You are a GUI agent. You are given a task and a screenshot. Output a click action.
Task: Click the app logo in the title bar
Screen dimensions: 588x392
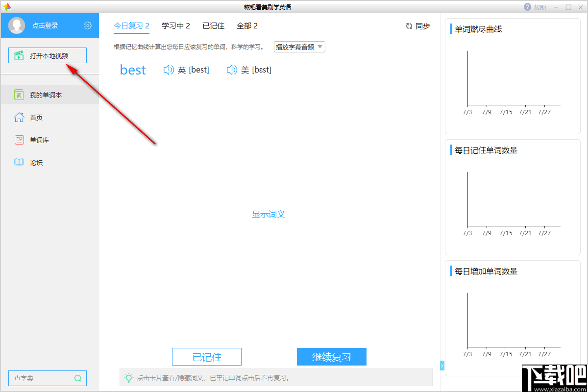coord(7,6)
